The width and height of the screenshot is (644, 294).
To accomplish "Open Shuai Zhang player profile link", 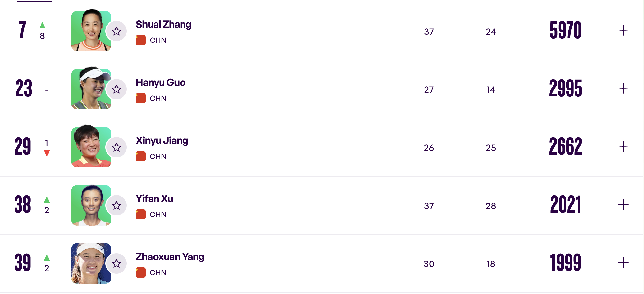I will click(163, 24).
